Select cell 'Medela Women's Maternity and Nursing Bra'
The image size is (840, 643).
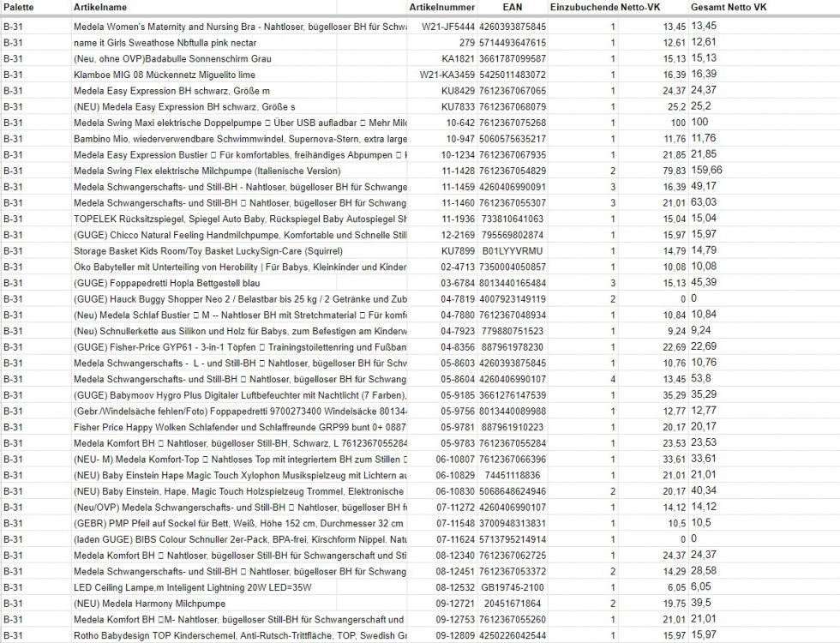tap(240, 27)
